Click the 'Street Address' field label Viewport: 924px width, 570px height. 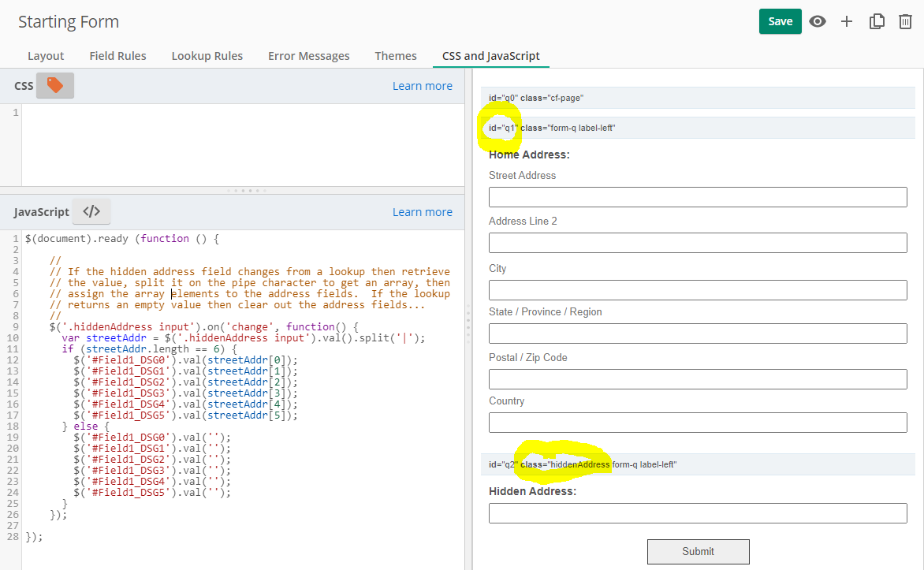click(x=522, y=176)
